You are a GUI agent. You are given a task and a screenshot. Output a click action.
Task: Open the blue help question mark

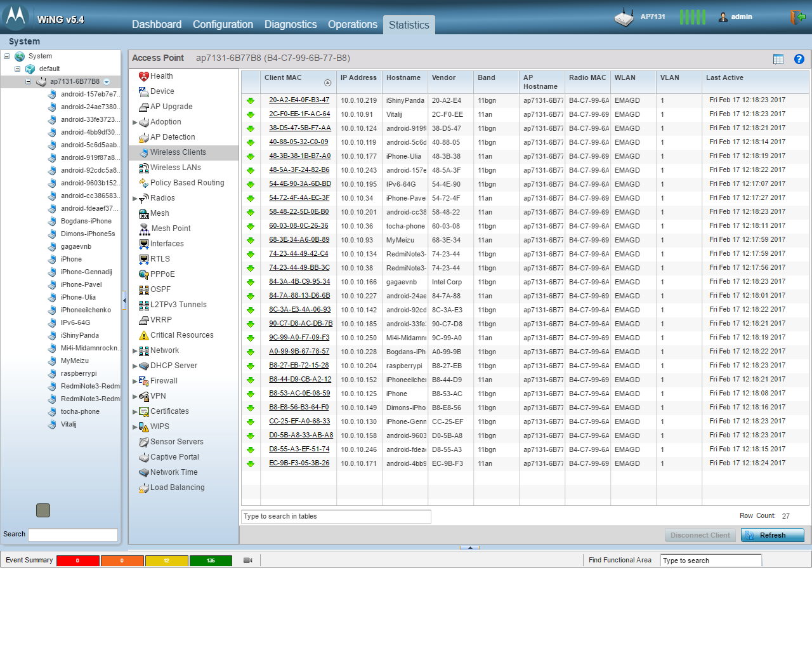tap(799, 59)
